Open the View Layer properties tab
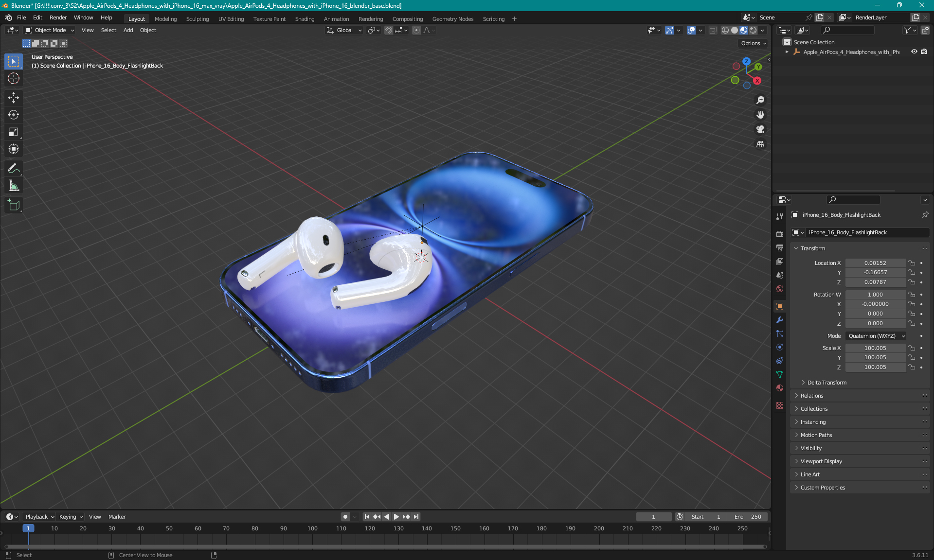 coord(780,261)
